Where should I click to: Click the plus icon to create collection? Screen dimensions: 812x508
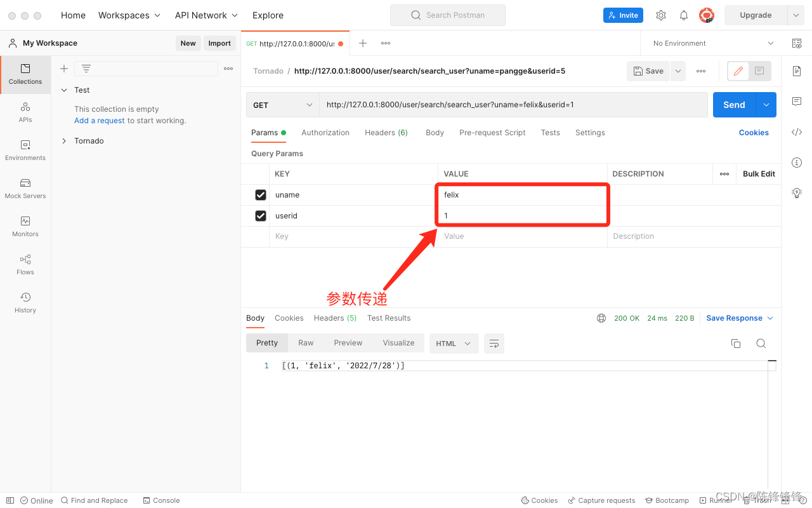[x=64, y=69]
